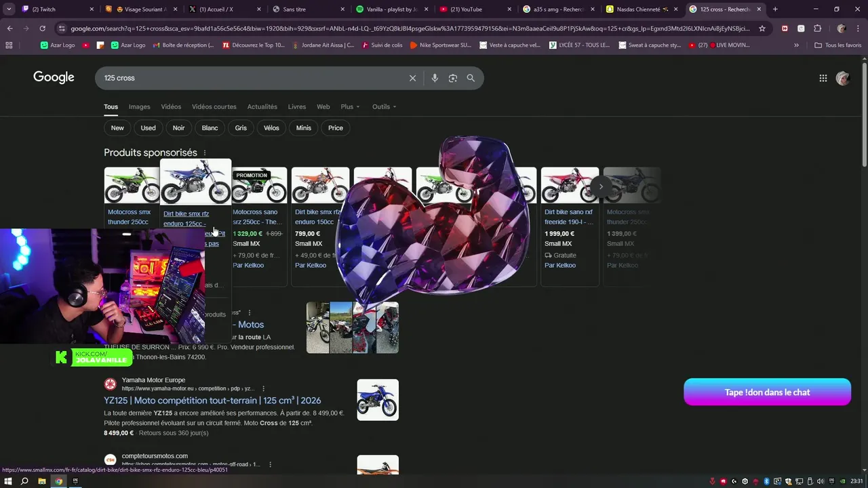The height and width of the screenshot is (488, 868).
Task: Switch to the YouTube tab
Action: click(475, 9)
